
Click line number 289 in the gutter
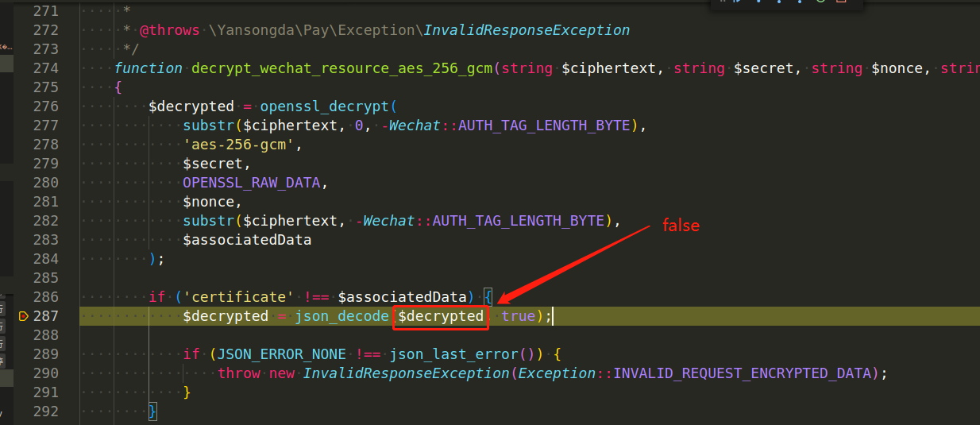point(46,354)
